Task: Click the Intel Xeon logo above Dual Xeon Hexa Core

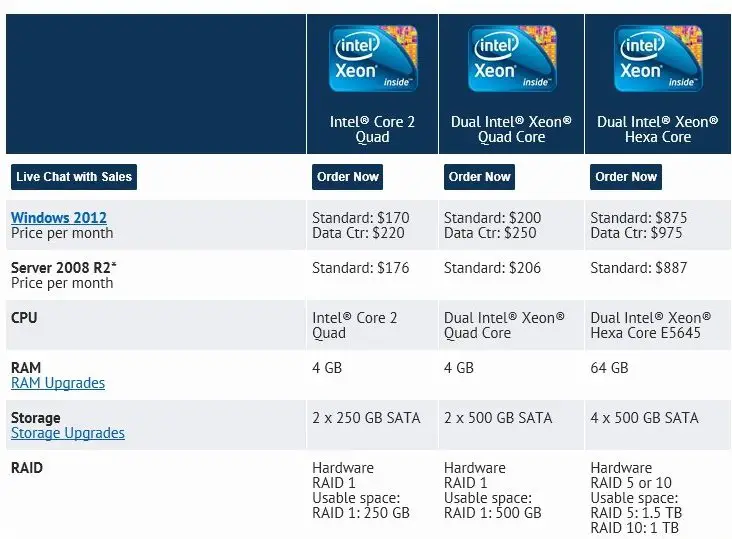Action: (658, 58)
